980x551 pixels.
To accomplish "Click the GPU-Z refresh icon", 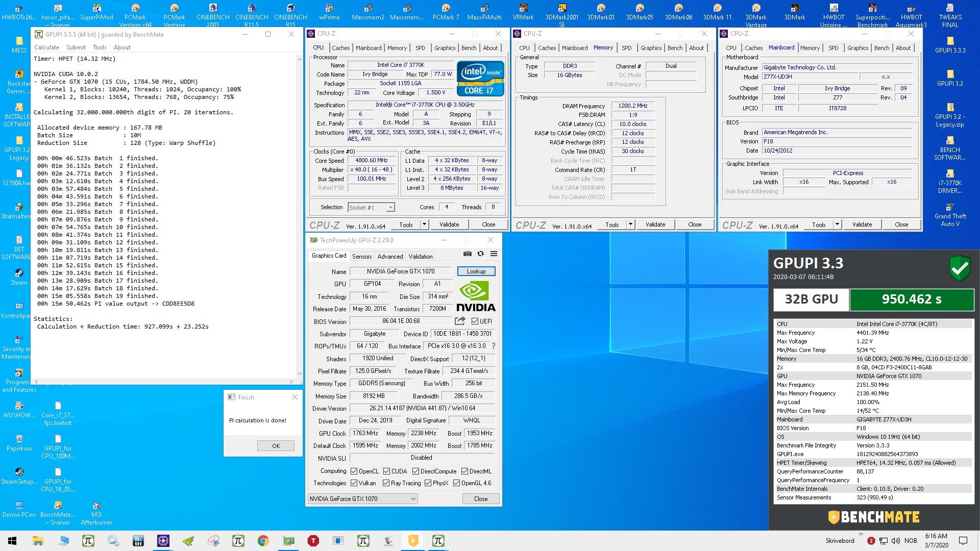I will (480, 254).
